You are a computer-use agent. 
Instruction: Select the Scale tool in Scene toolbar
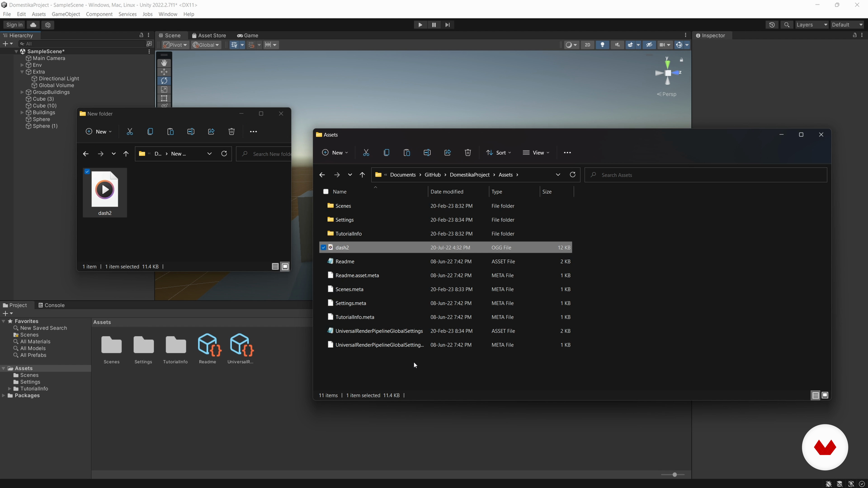[x=164, y=90]
